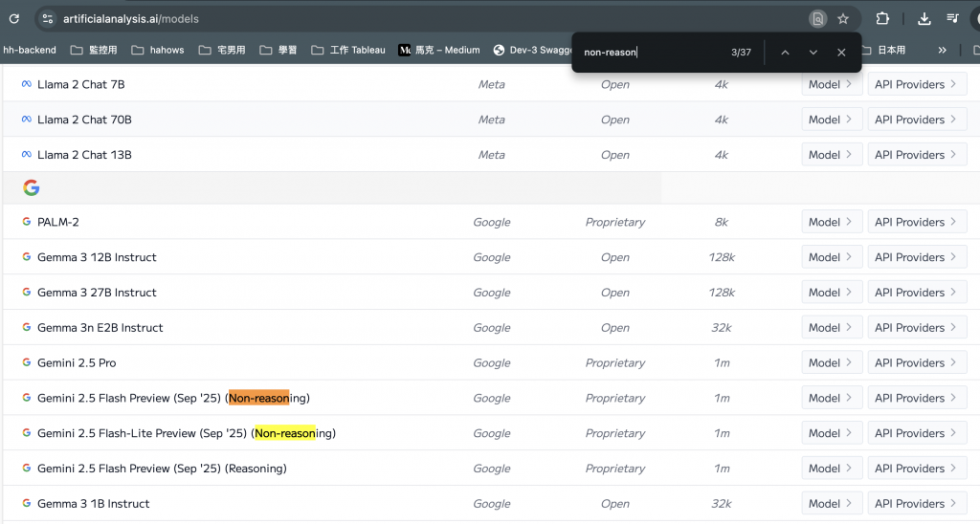Open API Providers for Gemma 3 27B Instruct
This screenshot has height=524, width=980.
coord(917,293)
